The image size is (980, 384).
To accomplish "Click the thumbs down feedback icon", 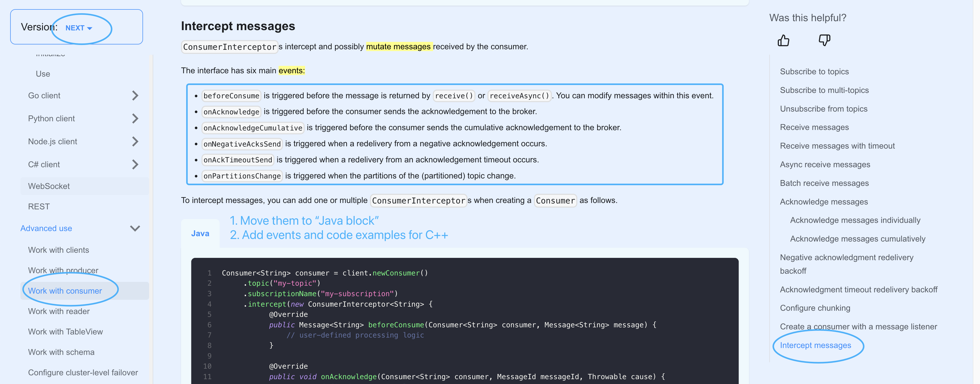I will tap(824, 40).
